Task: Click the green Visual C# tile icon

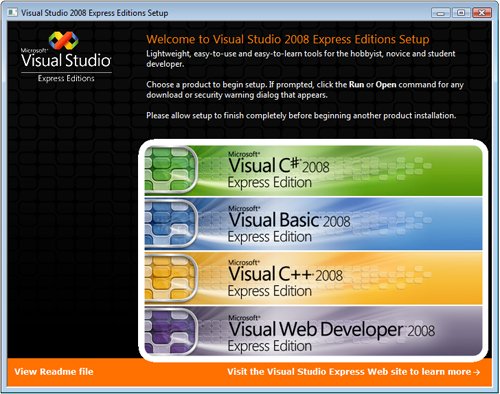Action: coord(171,170)
